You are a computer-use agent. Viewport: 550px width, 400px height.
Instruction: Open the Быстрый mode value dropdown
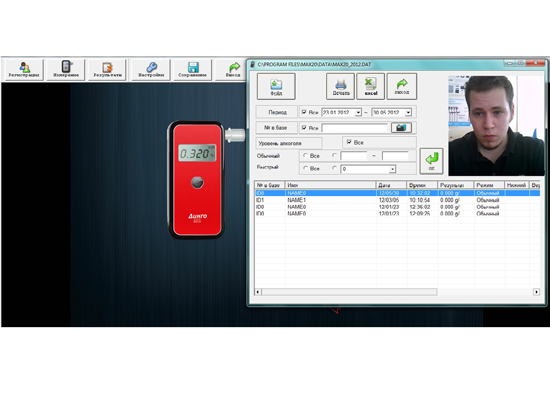(393, 169)
